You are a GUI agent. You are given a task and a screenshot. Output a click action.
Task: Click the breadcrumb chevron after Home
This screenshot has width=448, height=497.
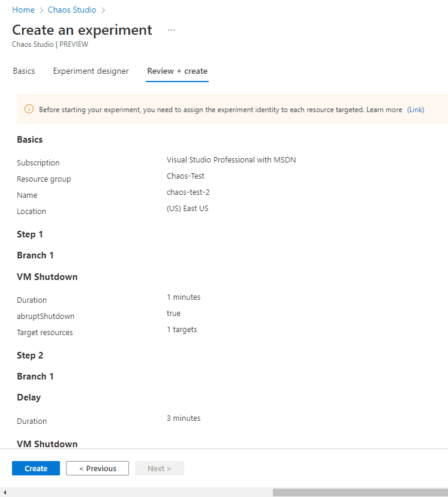pos(41,10)
